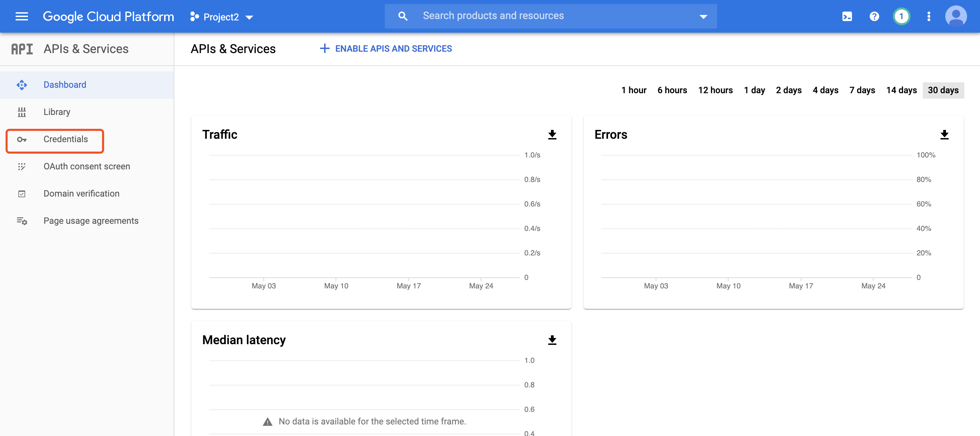
Task: Open notifications showing one alert
Action: click(x=901, y=16)
